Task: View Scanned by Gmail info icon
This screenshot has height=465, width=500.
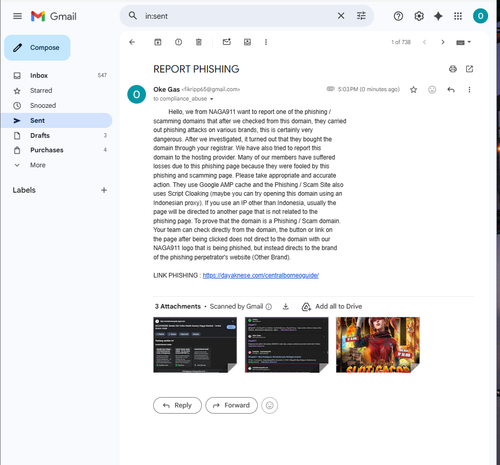Action: point(269,307)
